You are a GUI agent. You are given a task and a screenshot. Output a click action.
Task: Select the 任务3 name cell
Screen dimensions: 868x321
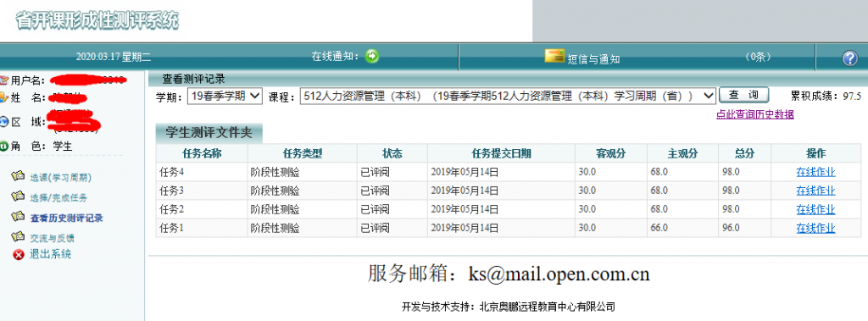tap(202, 191)
